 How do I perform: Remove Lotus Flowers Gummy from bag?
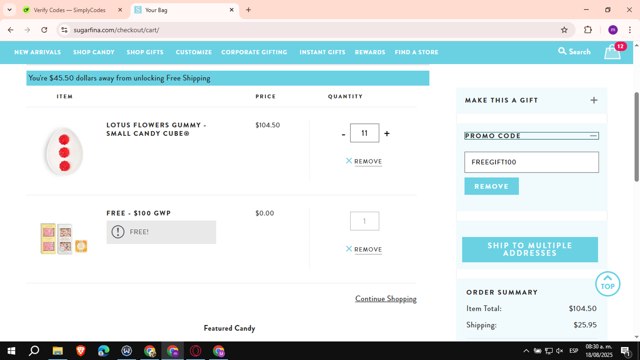point(364,161)
